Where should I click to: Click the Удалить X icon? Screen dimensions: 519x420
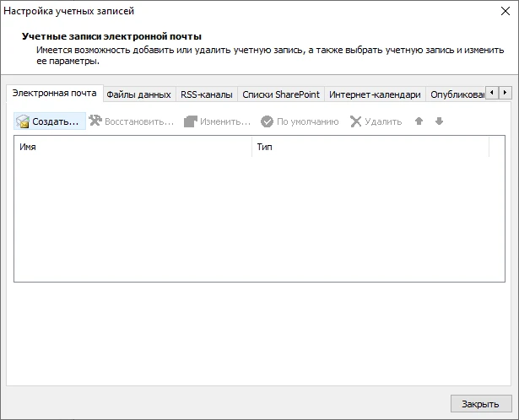pos(356,121)
